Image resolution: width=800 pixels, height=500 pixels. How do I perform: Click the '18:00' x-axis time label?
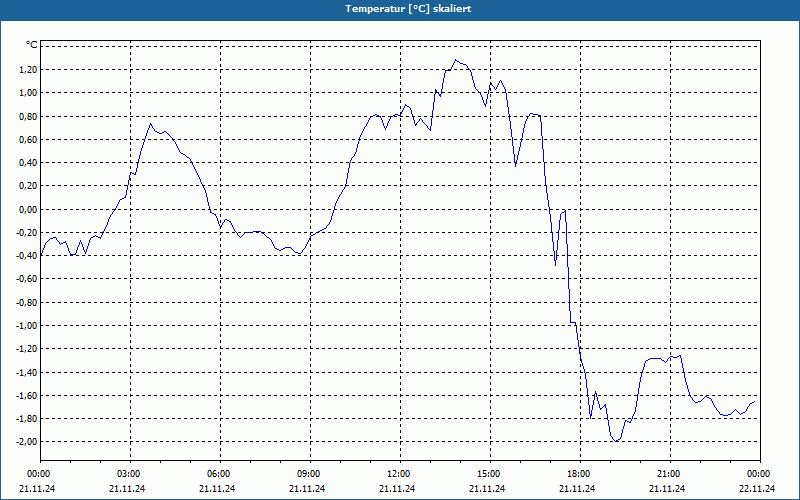579,474
